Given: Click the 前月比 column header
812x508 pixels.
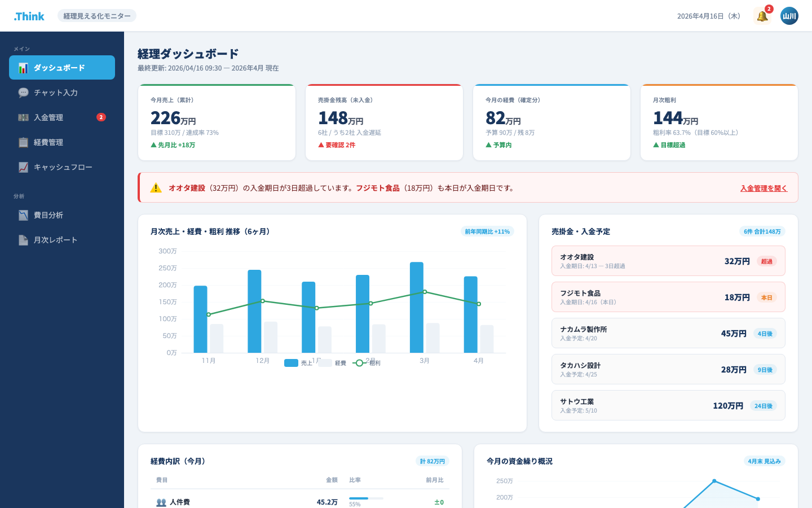Looking at the screenshot, I should point(435,480).
